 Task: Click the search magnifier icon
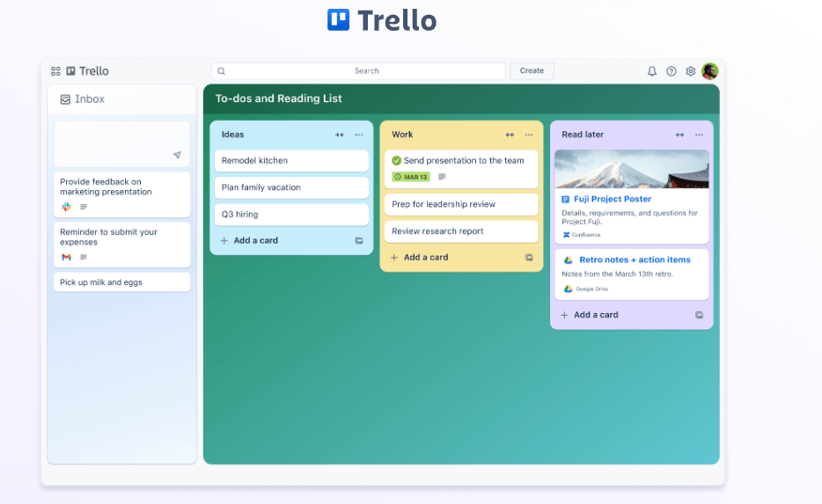click(221, 71)
